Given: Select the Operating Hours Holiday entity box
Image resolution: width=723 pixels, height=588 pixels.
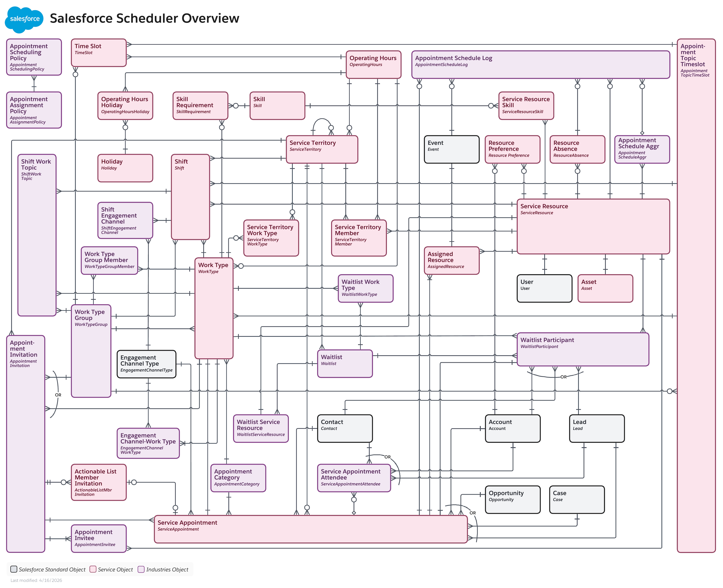Looking at the screenshot, I should 125,106.
